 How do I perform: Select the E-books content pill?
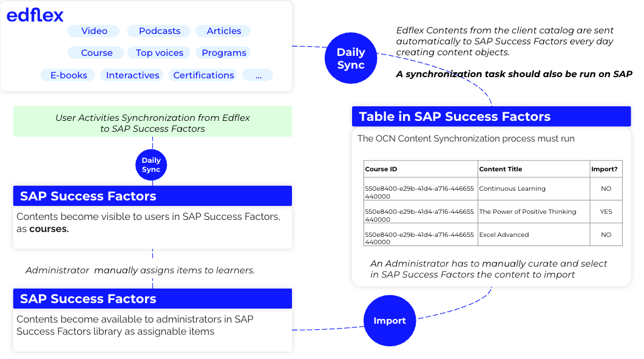(68, 75)
